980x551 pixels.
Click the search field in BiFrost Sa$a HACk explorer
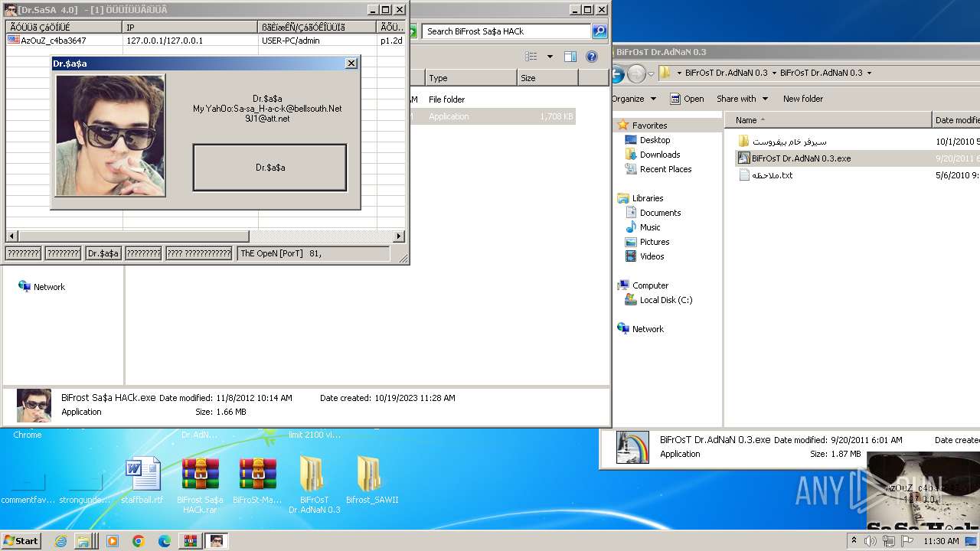(x=505, y=31)
